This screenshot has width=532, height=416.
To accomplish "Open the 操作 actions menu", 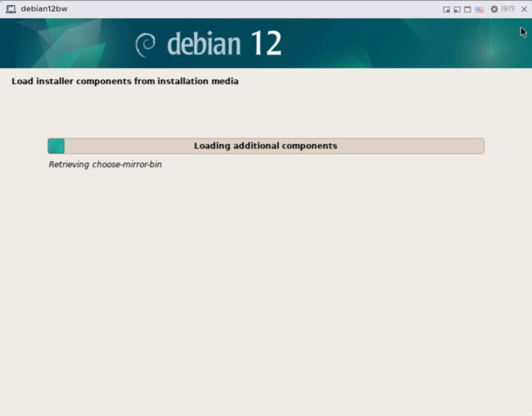I will coord(508,9).
